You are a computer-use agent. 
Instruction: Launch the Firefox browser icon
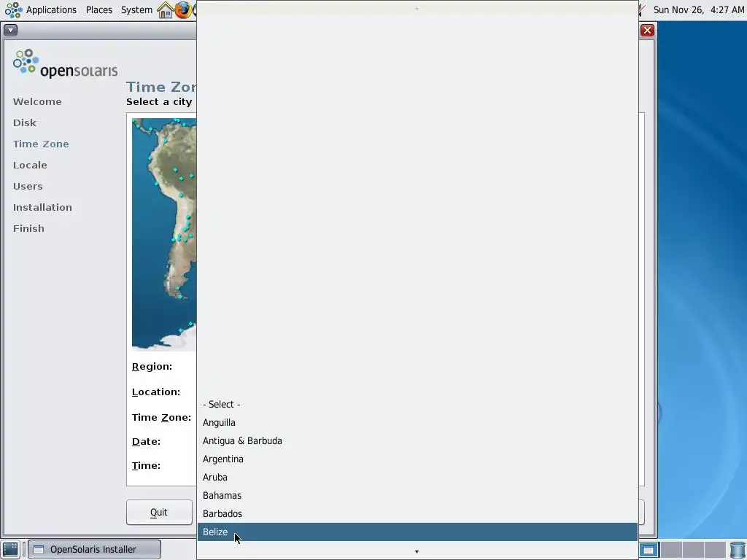182,9
